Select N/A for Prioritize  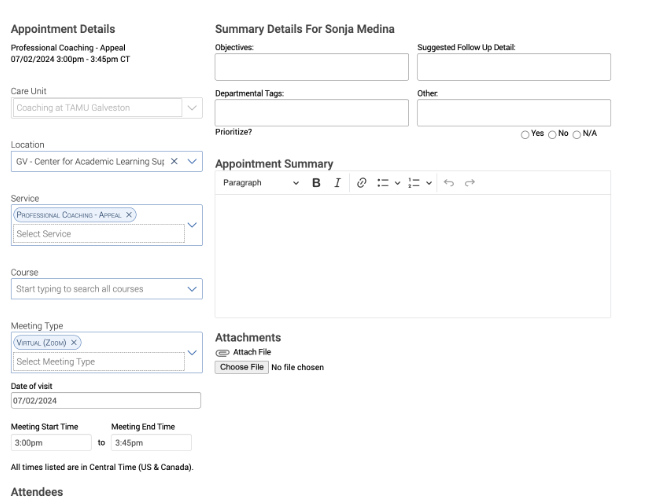click(x=577, y=134)
